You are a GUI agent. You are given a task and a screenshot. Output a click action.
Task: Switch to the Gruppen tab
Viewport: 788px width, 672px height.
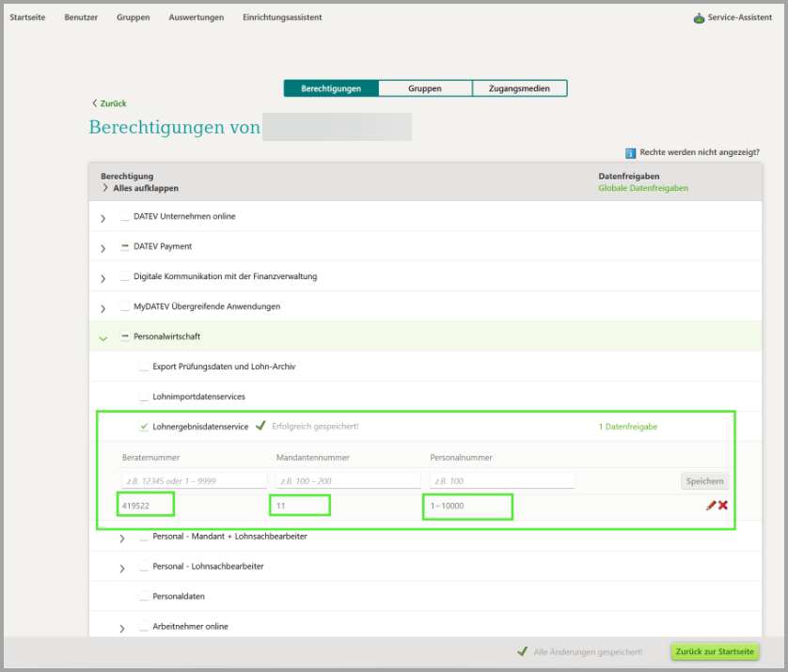tap(425, 88)
